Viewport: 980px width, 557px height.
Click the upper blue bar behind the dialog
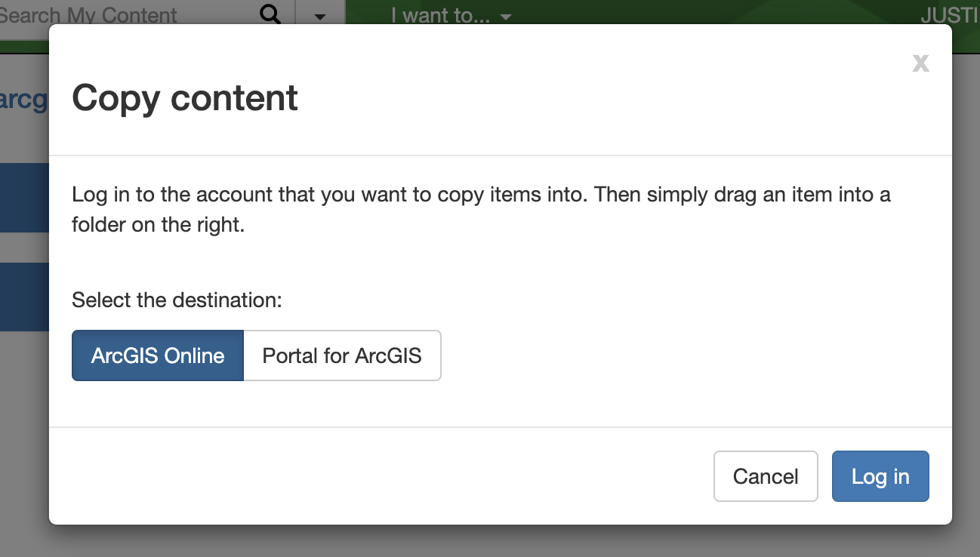pos(24,198)
